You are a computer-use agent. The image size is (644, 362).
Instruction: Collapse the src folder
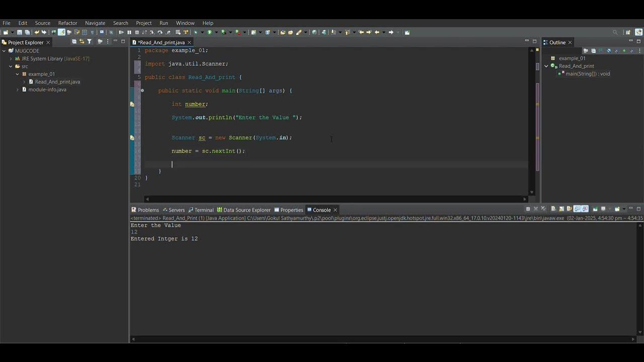tap(11, 66)
